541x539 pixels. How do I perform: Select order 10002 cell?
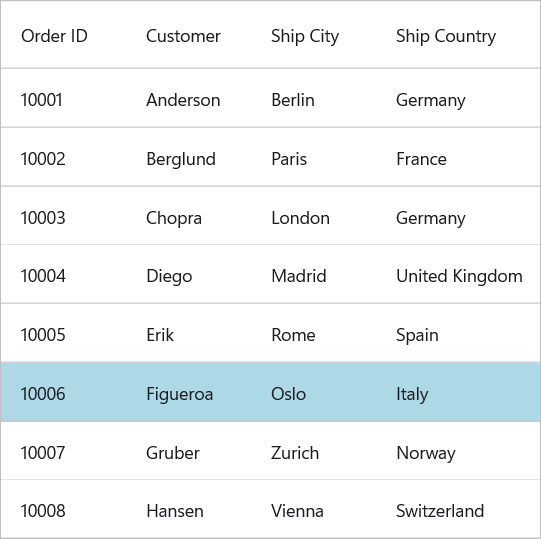(63, 157)
